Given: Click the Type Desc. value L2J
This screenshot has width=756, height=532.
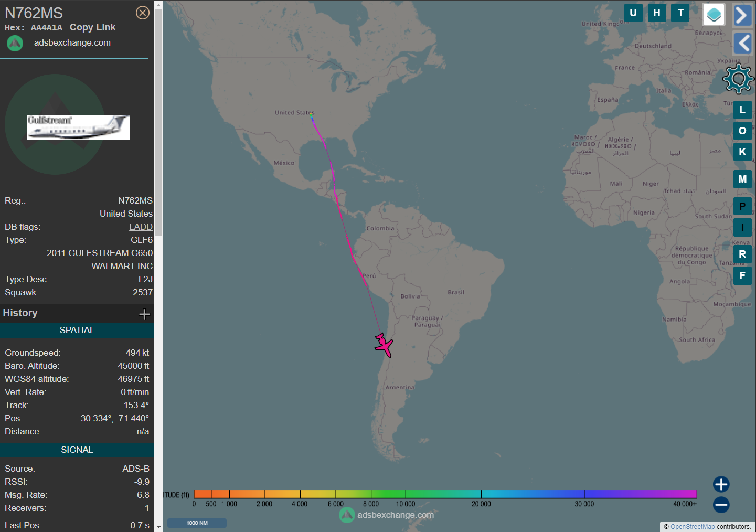Looking at the screenshot, I should coord(145,280).
